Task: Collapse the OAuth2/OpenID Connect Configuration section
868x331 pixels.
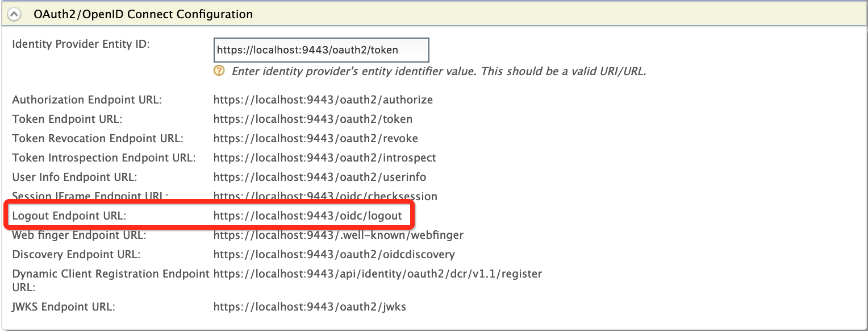Action: point(14,14)
